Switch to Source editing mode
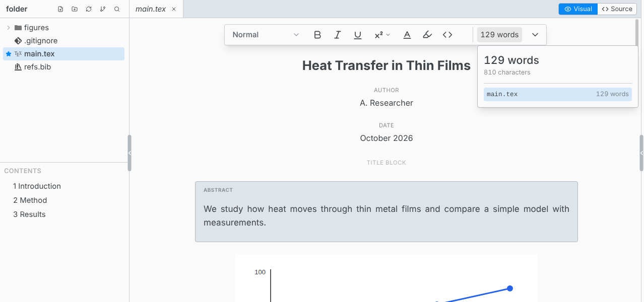The width and height of the screenshot is (644, 302). click(617, 9)
